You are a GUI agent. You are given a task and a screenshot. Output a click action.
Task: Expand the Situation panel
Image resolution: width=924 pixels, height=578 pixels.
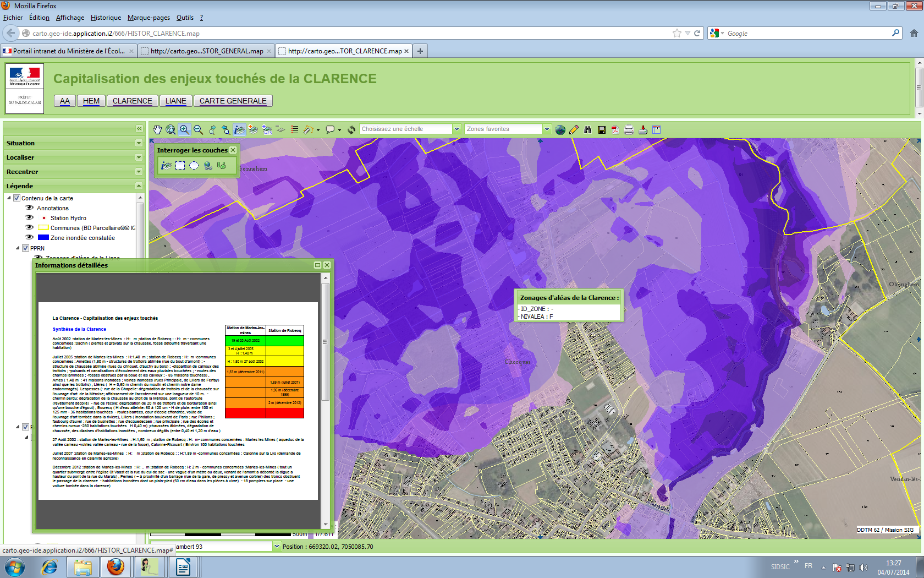click(139, 143)
